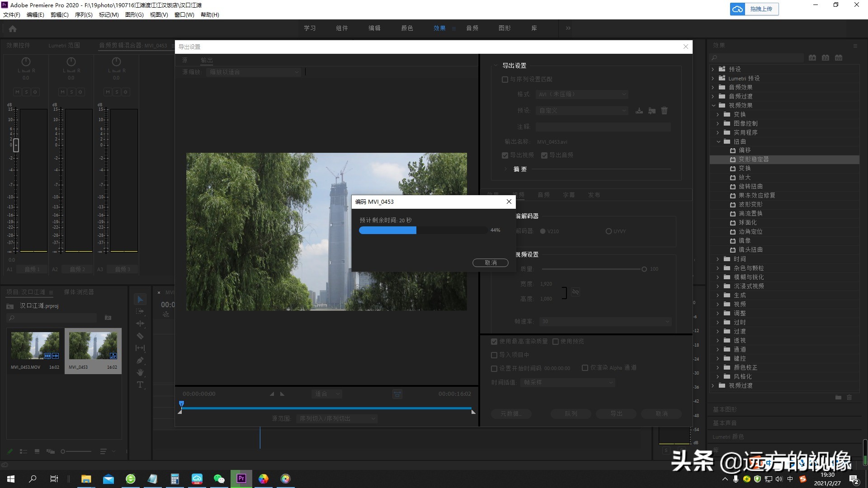Open Premiere Pro from the taskbar
The height and width of the screenshot is (488, 868).
coord(241,479)
